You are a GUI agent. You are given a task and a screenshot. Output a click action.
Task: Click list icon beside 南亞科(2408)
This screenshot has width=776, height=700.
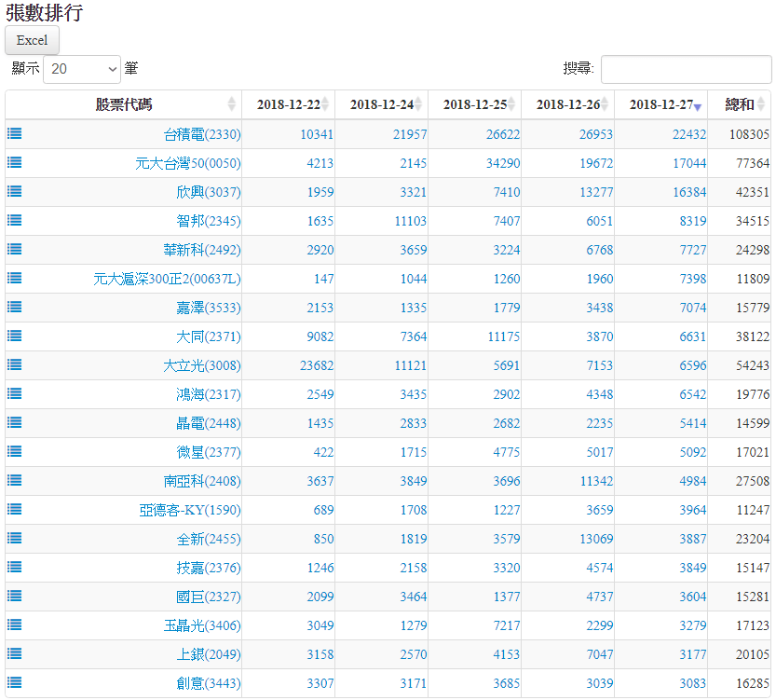point(15,481)
